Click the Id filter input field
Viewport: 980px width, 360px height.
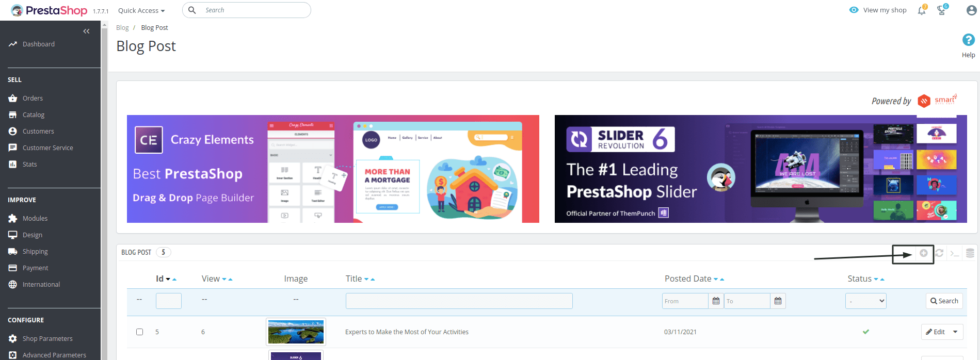[x=169, y=301]
